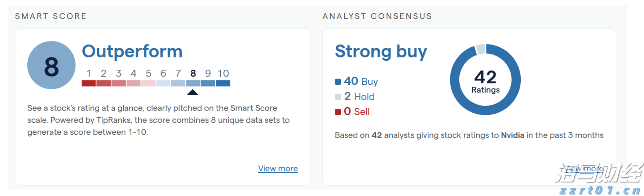Viewport: 644px width, 196px height.
Task: Click the grey Hold slice of donut
Action: tap(480, 49)
